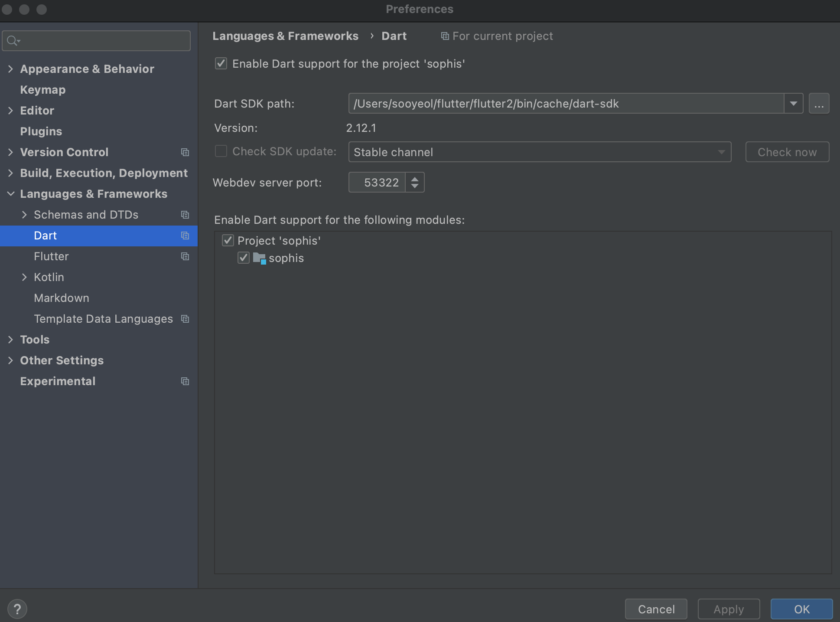
Task: Select Flutter in the settings tree
Action: point(51,256)
